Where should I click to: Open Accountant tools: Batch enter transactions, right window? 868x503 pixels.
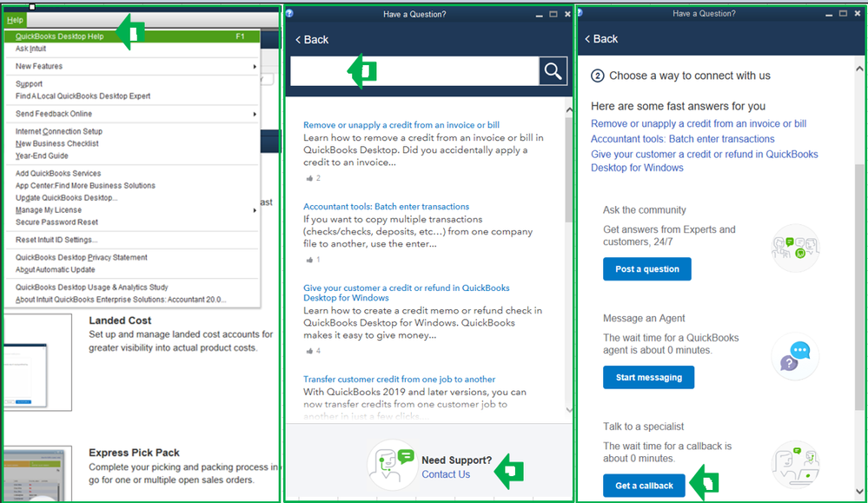[x=683, y=139]
